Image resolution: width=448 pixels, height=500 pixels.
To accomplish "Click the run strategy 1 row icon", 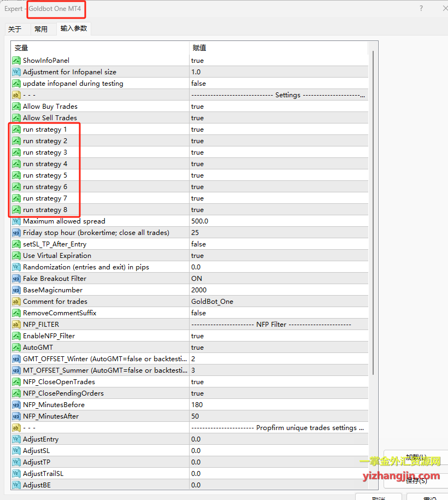I will (x=16, y=129).
